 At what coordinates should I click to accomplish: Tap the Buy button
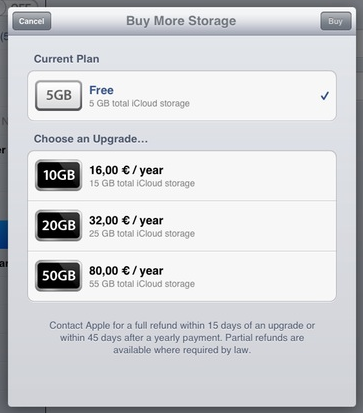pyautogui.click(x=336, y=21)
